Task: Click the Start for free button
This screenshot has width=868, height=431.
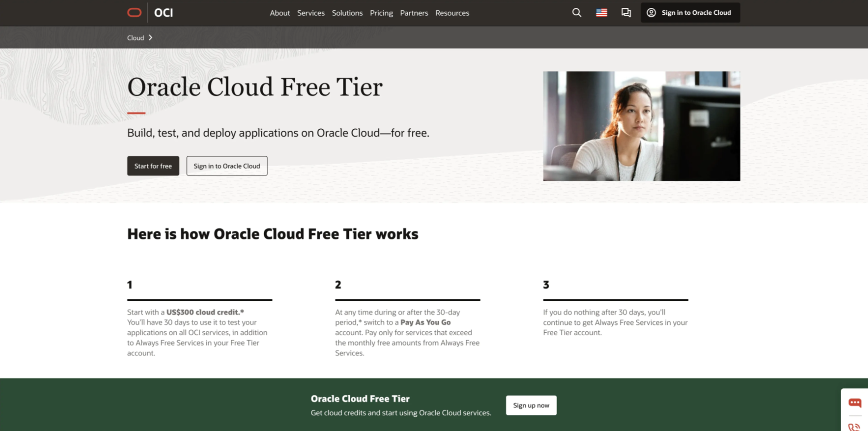Action: 153,166
